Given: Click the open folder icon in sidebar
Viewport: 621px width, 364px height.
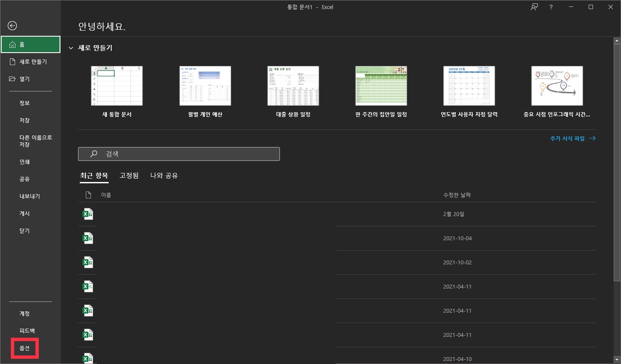Looking at the screenshot, I should (x=13, y=79).
